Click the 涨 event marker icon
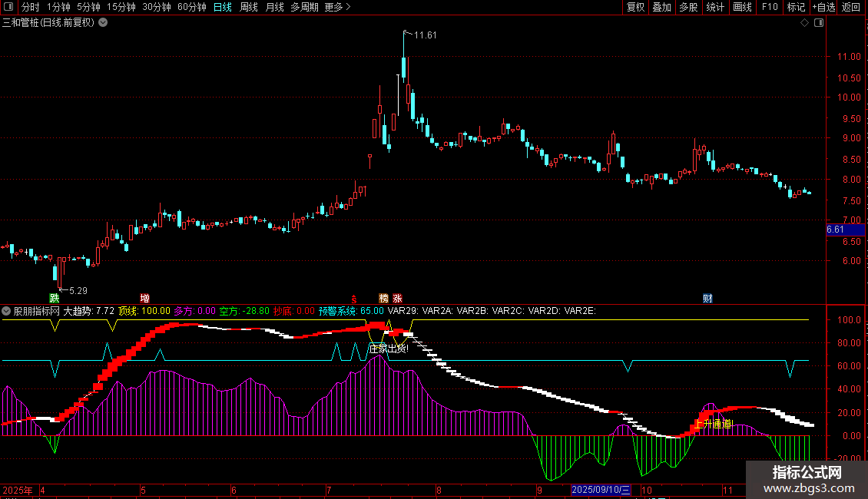The width and height of the screenshot is (868, 499). [397, 298]
